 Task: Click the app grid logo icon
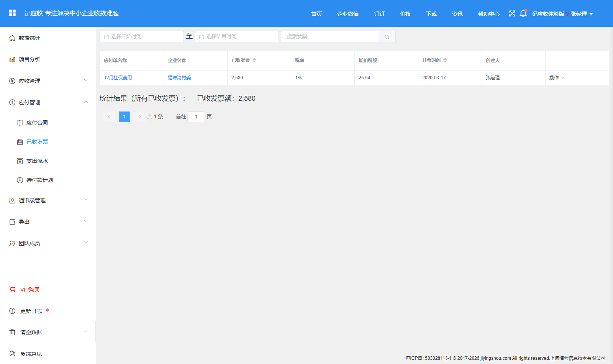[12, 13]
